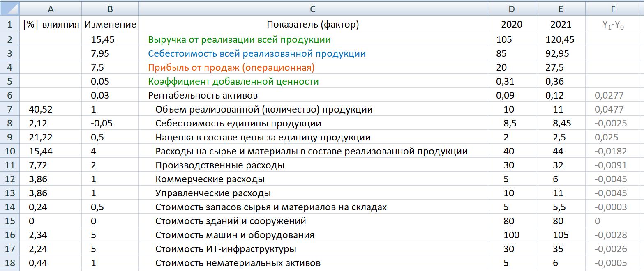Click the 'Показатель (фактор)' header cell
Screen dimensions: 644x271
click(313, 25)
